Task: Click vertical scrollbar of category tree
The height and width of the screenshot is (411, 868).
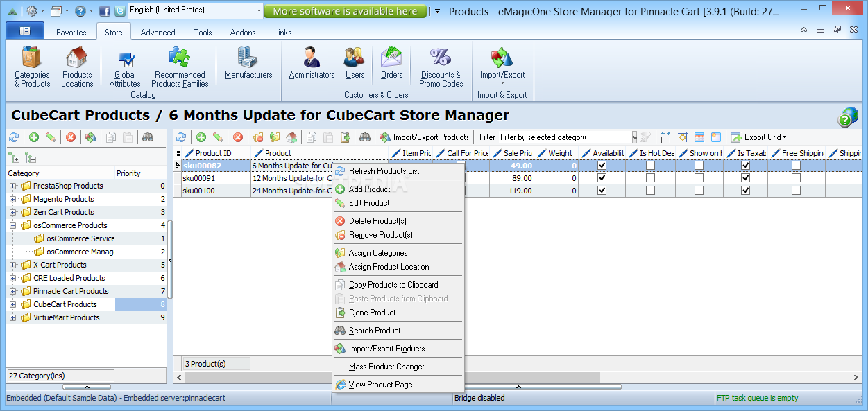Action: click(x=169, y=260)
